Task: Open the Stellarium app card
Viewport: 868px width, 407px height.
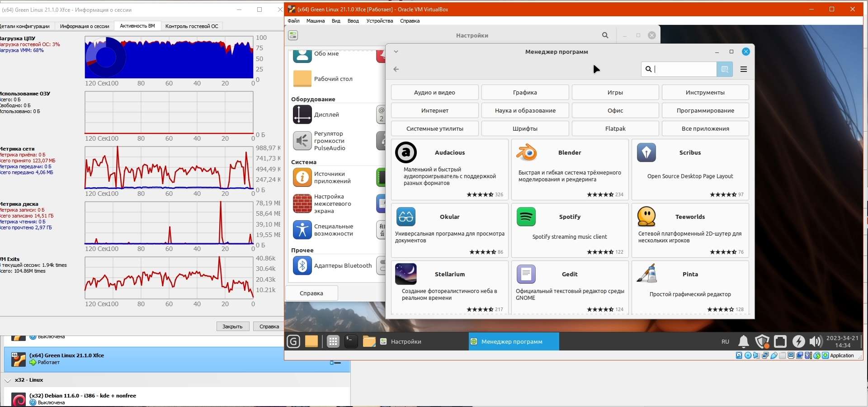Action: 449,288
